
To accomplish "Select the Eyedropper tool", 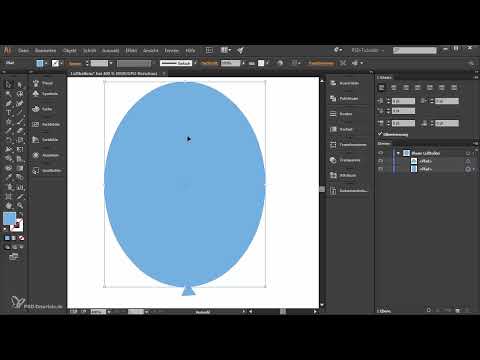I will pyautogui.click(x=9, y=177).
